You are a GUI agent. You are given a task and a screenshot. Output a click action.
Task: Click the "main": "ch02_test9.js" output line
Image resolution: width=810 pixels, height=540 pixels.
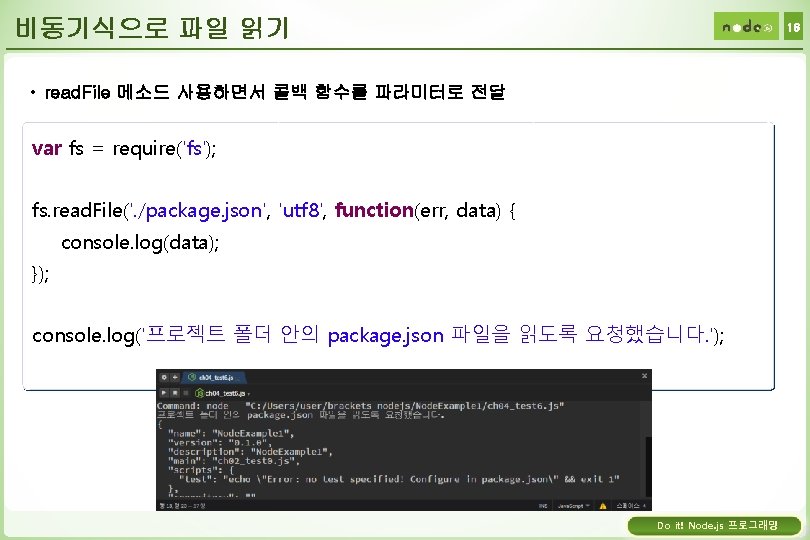[x=233, y=461]
